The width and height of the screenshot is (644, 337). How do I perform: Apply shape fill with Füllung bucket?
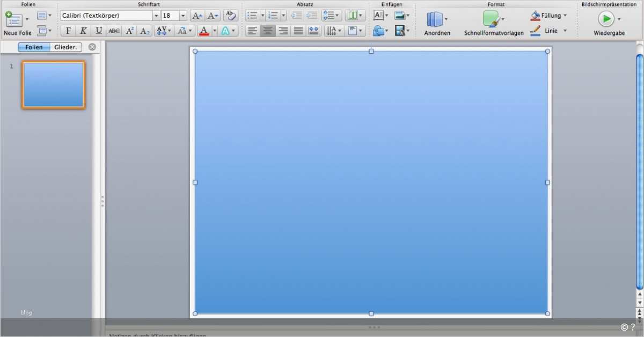pyautogui.click(x=536, y=16)
